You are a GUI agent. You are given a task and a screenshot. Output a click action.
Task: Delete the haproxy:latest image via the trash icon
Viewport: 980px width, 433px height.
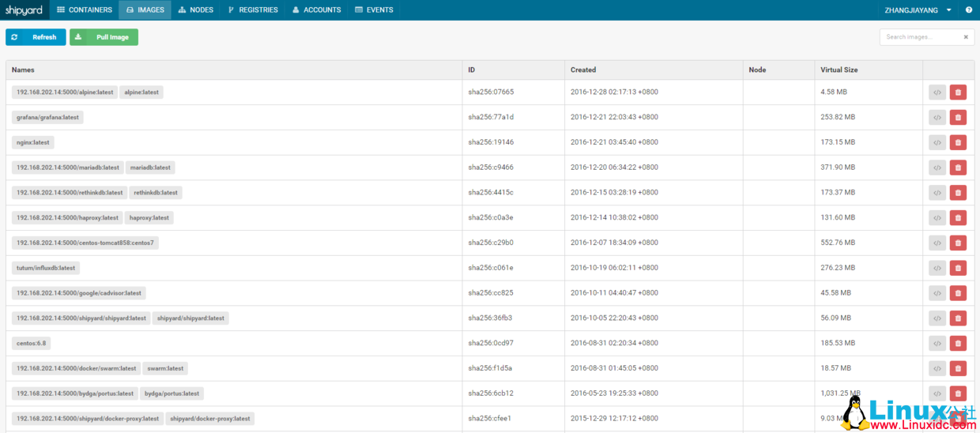click(958, 218)
